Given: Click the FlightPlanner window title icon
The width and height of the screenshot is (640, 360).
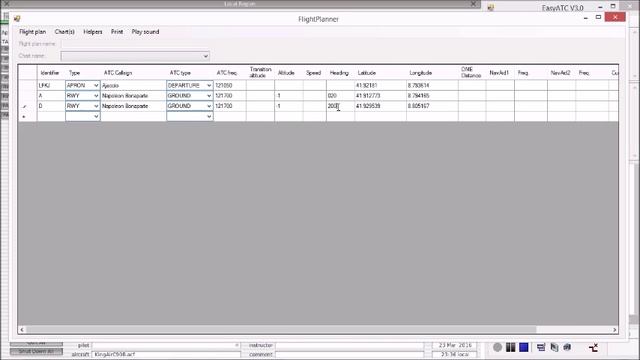Looking at the screenshot, I should pyautogui.click(x=17, y=19).
